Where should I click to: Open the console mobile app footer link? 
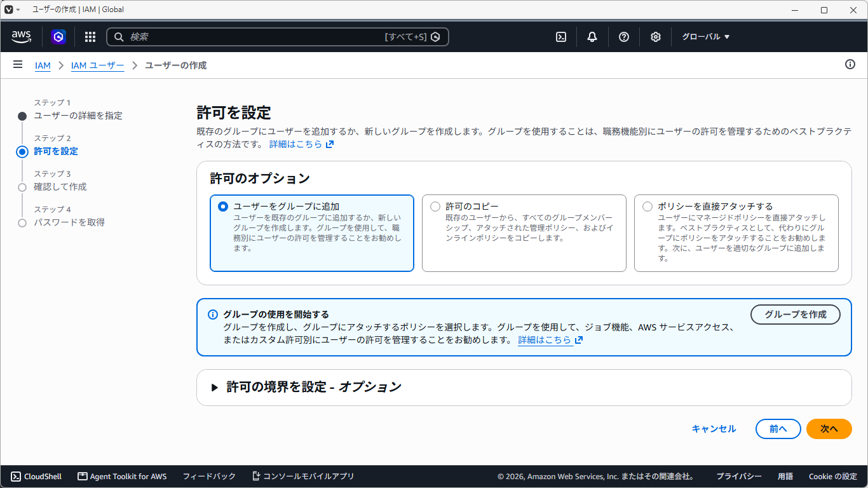tap(303, 477)
